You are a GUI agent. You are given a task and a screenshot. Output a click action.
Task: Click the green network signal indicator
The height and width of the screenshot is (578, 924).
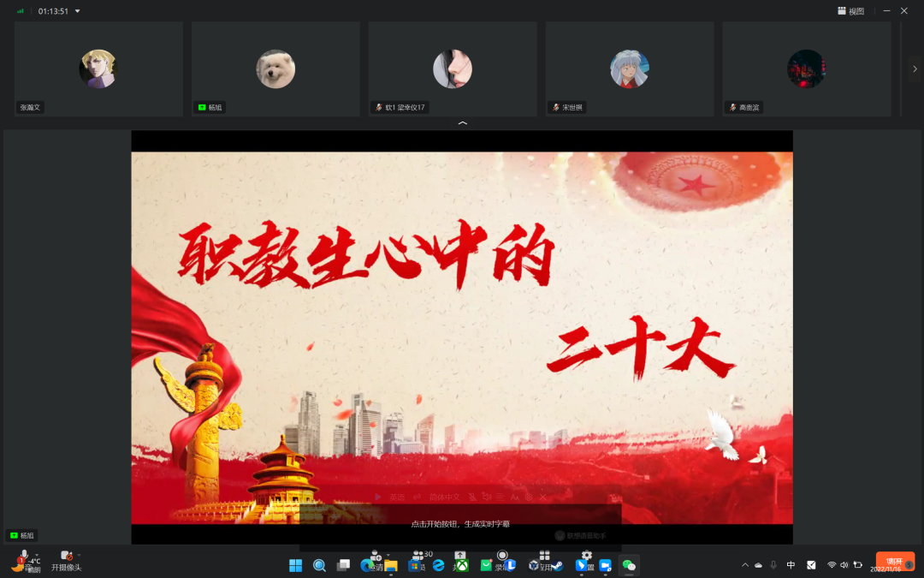pos(21,11)
